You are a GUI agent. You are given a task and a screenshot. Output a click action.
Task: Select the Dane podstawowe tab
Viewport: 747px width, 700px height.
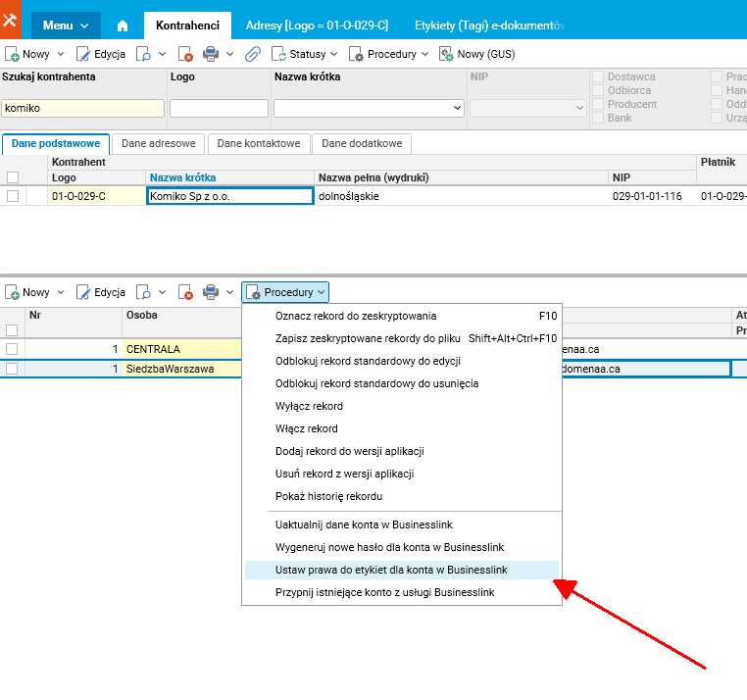click(x=56, y=144)
